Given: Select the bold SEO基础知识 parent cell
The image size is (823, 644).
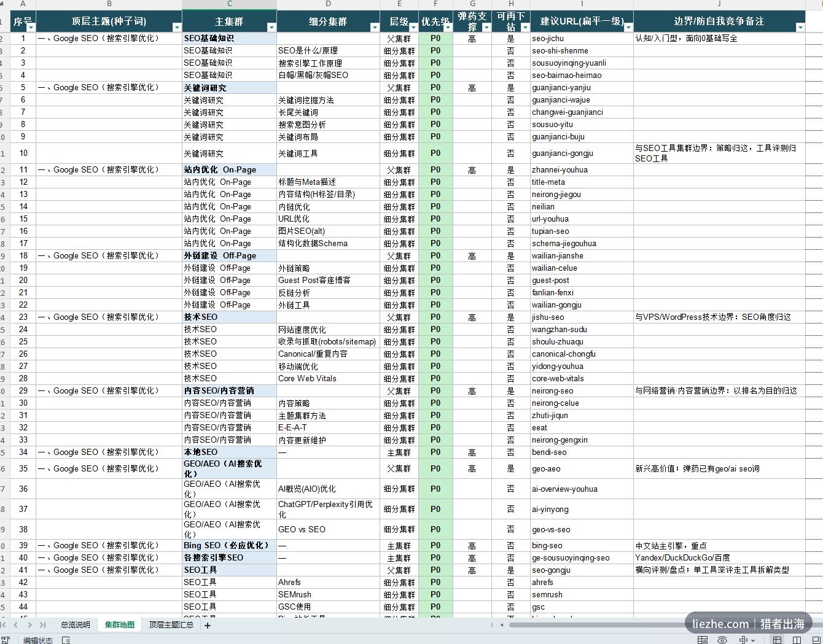Looking at the screenshot, I should [230, 38].
